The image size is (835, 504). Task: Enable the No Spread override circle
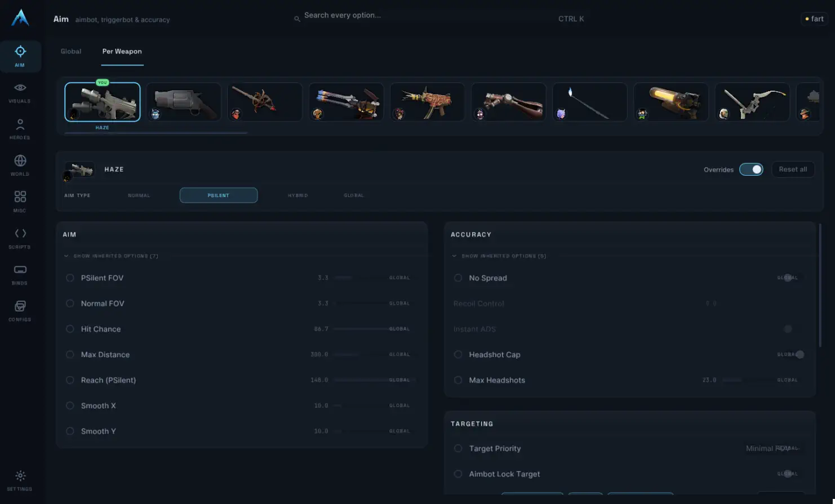click(458, 278)
